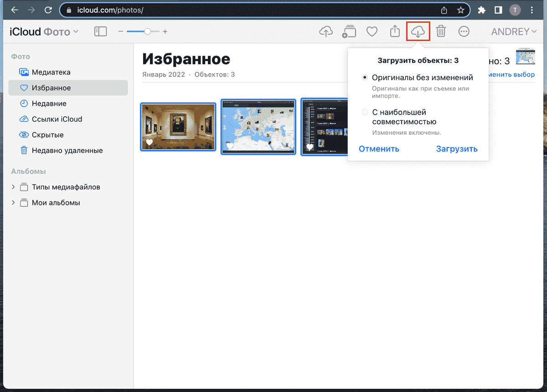Select the upload photos cloud icon

(326, 31)
